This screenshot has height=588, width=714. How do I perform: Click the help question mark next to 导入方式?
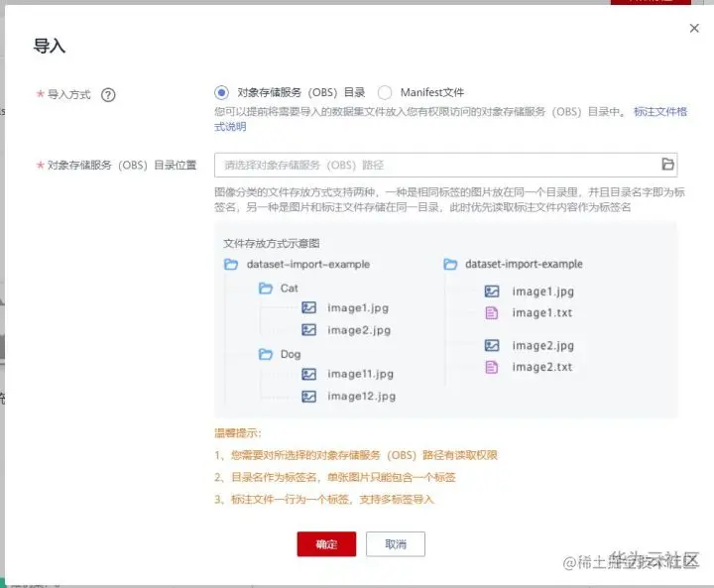(x=108, y=95)
